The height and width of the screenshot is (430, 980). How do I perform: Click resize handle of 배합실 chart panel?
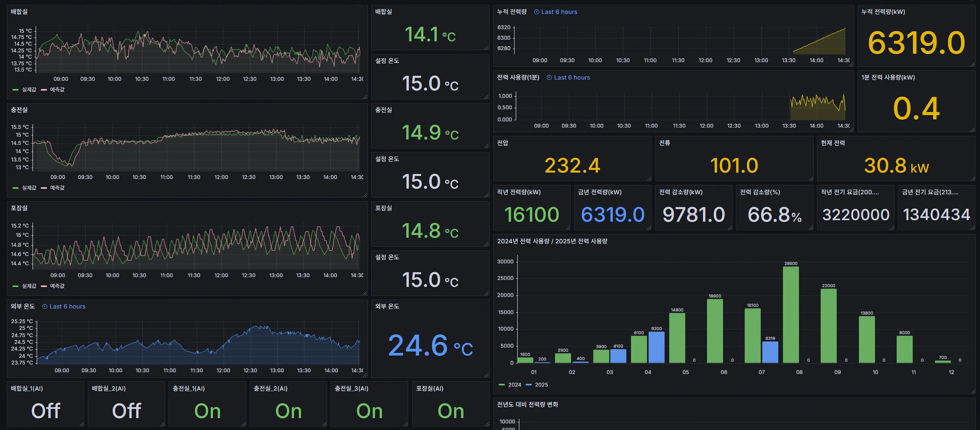coord(365,97)
